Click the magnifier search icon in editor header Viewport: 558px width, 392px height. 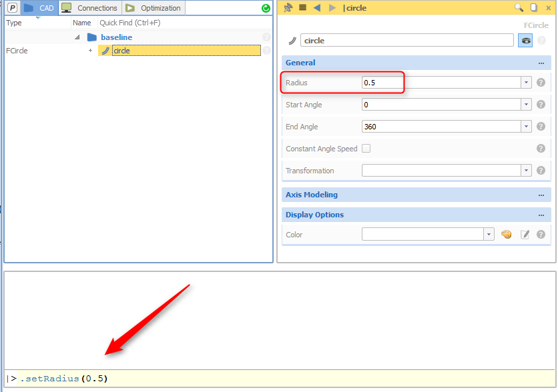click(519, 7)
